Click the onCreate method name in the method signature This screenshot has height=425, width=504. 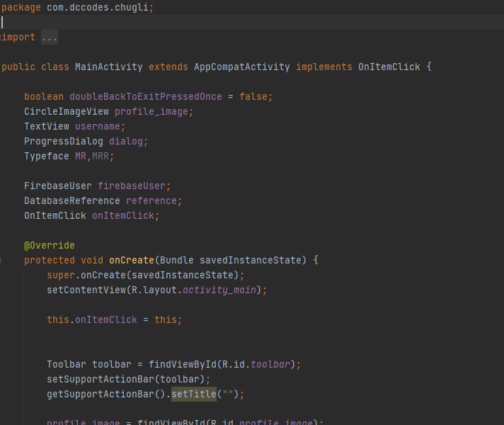tap(132, 260)
